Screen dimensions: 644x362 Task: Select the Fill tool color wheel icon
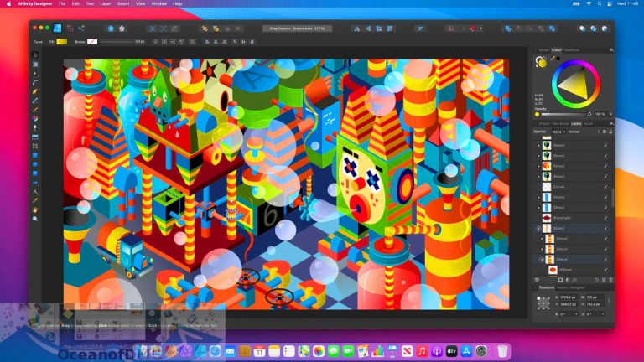[x=35, y=119]
